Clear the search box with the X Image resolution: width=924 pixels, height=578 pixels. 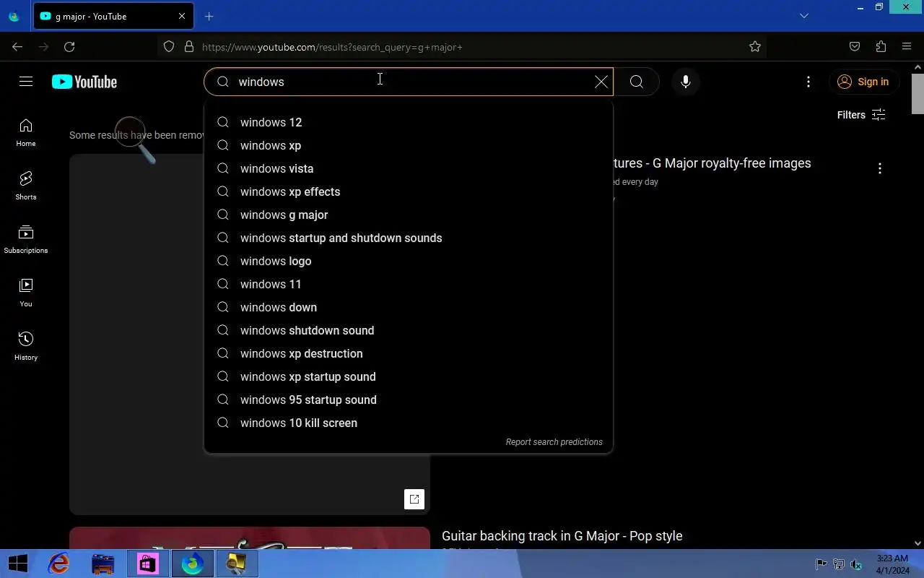601,82
